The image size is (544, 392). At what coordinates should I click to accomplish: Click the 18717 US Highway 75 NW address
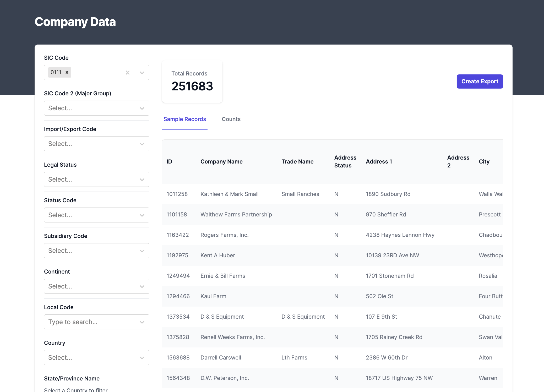point(399,378)
